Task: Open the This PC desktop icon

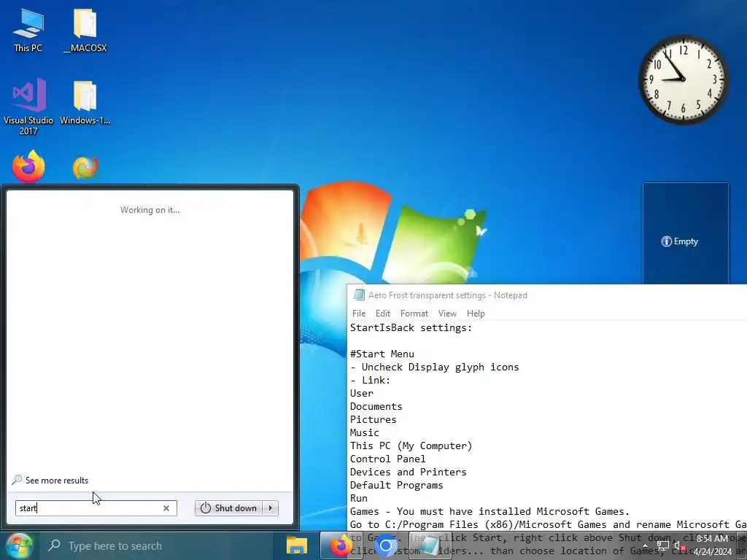Action: point(28,29)
